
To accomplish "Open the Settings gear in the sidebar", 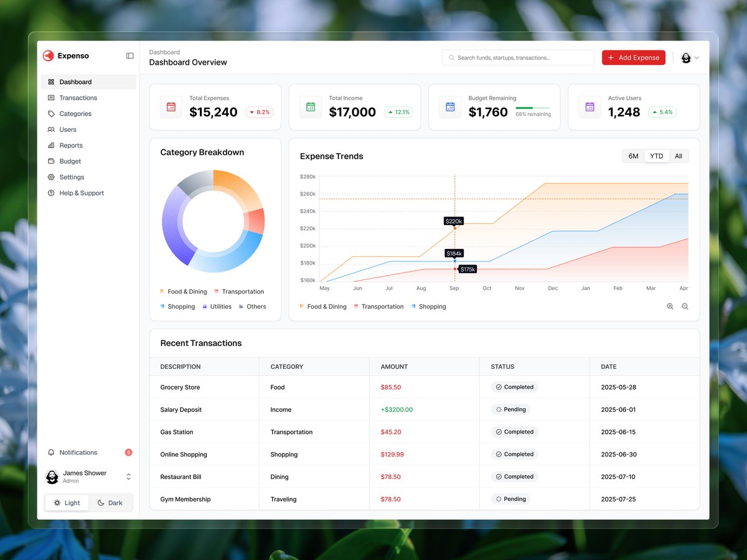I will pyautogui.click(x=51, y=177).
